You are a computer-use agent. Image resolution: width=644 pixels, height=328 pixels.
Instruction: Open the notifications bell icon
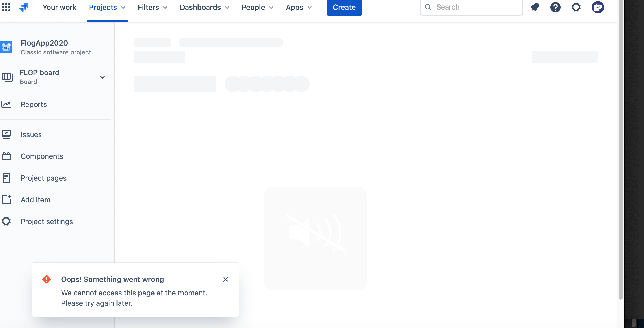pyautogui.click(x=535, y=7)
